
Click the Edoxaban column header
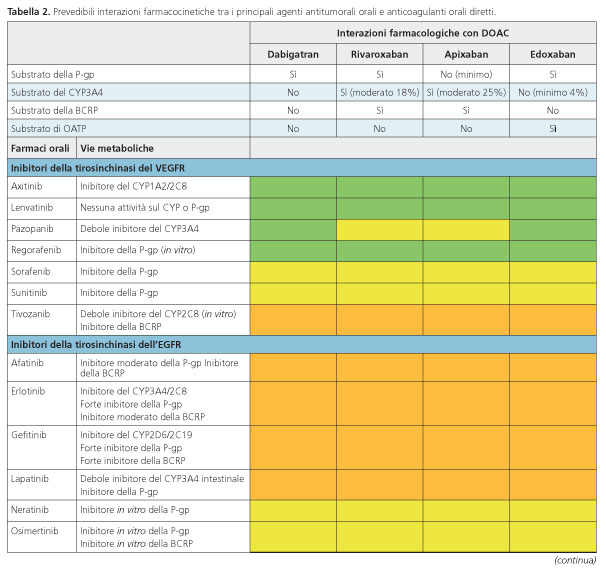pyautogui.click(x=553, y=54)
